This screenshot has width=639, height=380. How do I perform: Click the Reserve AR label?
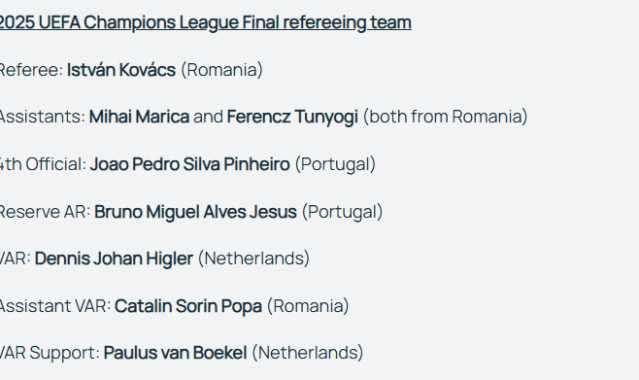coord(45,212)
